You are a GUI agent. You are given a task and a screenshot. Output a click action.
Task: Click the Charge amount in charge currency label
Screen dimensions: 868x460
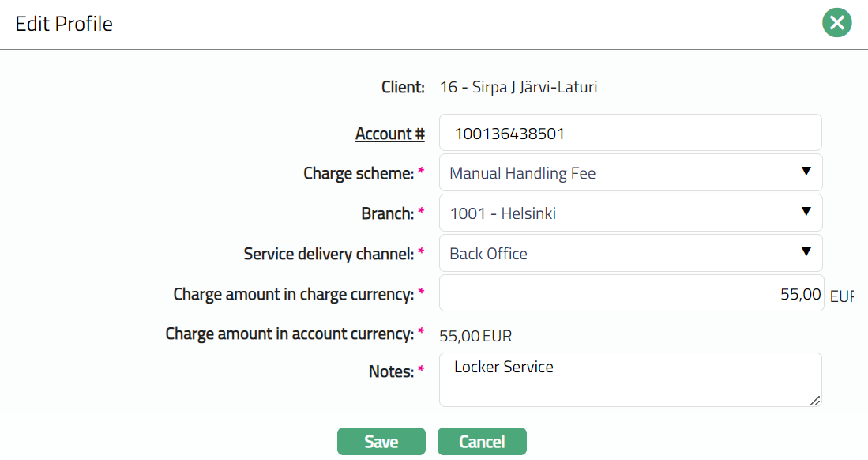294,294
